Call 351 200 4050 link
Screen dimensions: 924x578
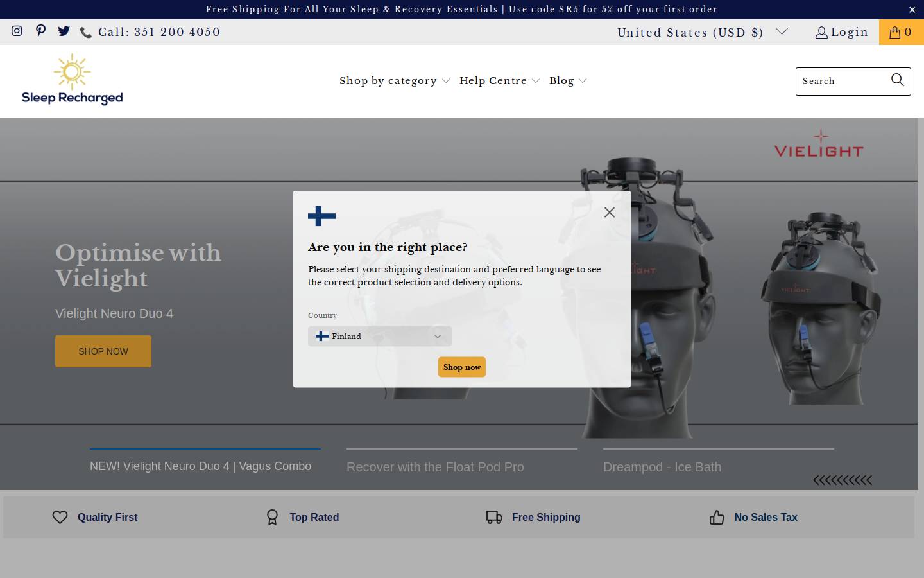tap(159, 32)
